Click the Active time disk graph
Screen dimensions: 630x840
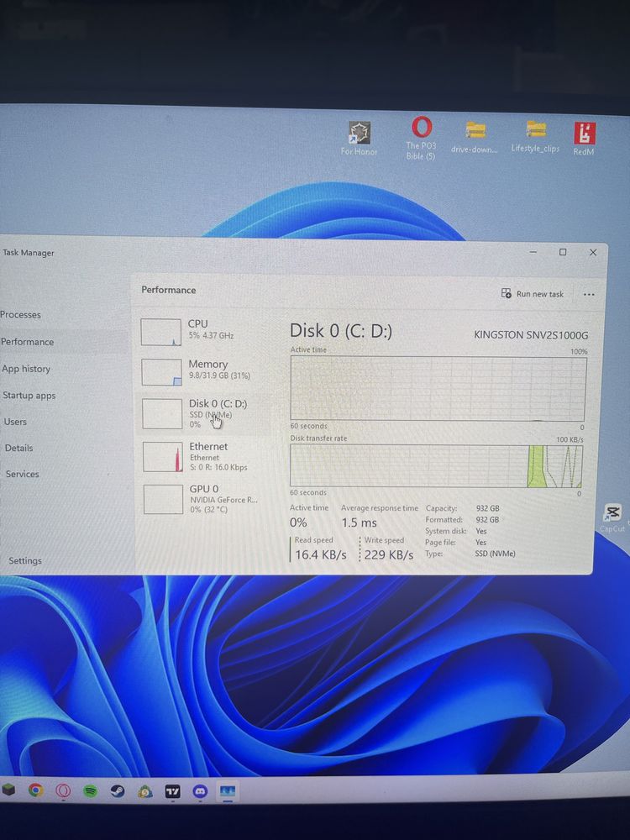coord(438,388)
